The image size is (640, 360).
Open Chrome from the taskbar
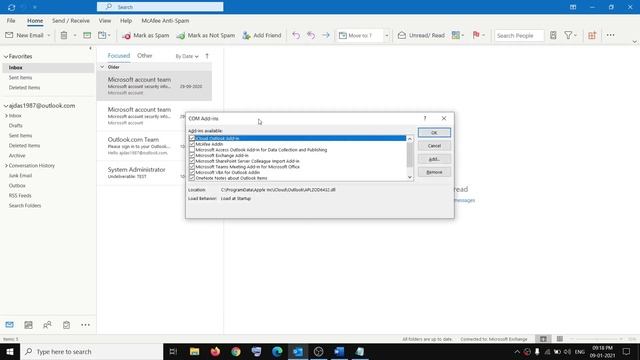click(x=236, y=351)
